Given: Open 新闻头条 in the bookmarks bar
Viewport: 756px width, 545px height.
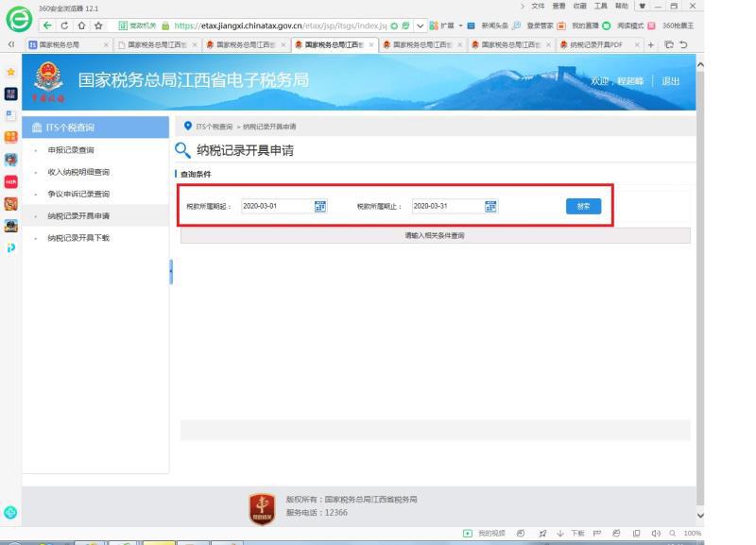Looking at the screenshot, I should pos(494,26).
